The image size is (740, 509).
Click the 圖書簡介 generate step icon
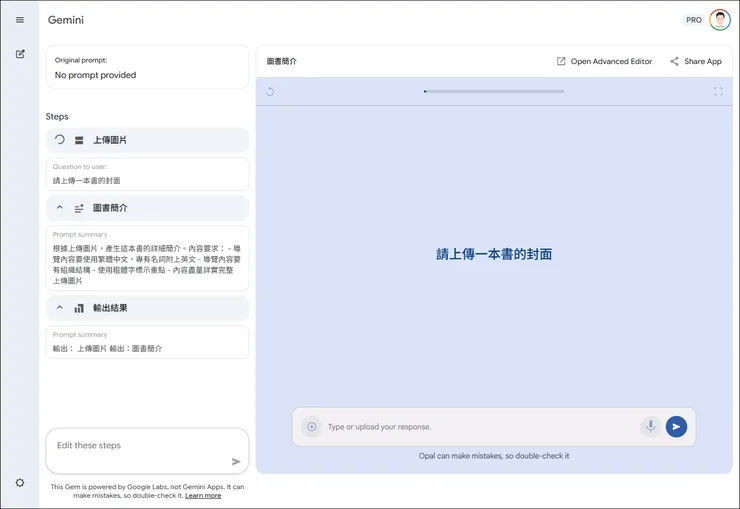[x=79, y=208]
